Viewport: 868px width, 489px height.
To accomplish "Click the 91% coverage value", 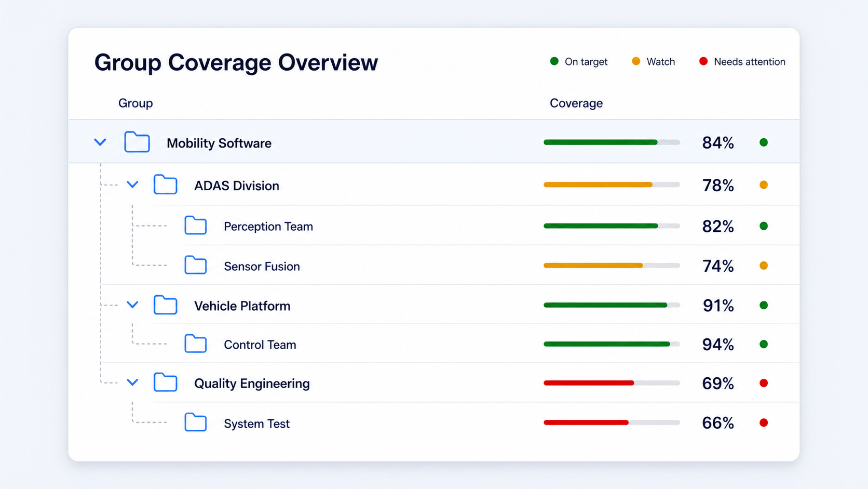I will coord(718,306).
